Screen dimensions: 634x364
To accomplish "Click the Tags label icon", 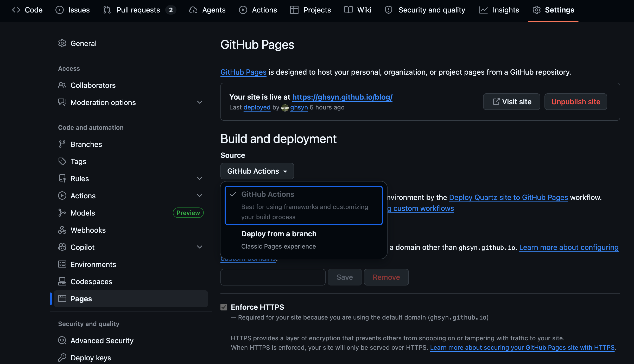I will pyautogui.click(x=62, y=161).
